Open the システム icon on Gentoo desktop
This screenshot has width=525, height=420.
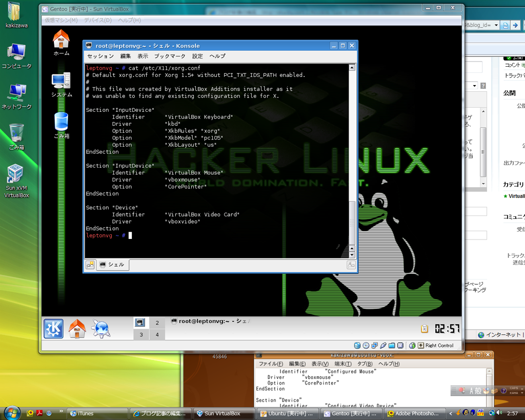pyautogui.click(x=62, y=85)
